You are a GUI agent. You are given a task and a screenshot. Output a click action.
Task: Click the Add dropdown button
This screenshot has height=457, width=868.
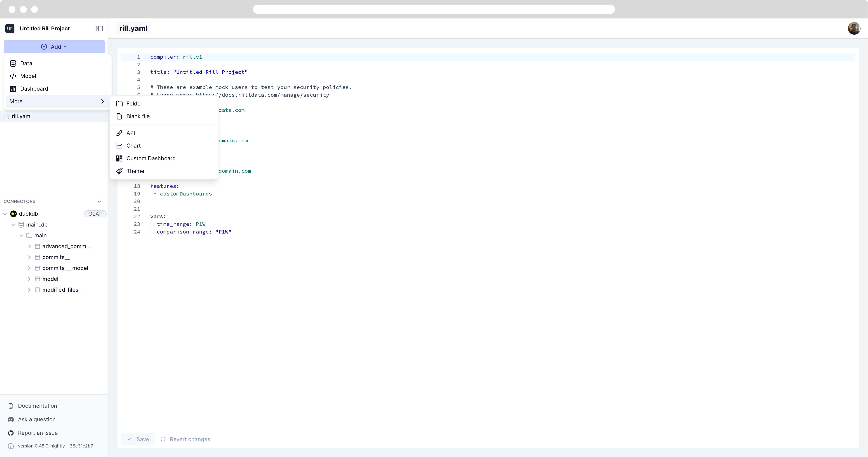pos(54,47)
